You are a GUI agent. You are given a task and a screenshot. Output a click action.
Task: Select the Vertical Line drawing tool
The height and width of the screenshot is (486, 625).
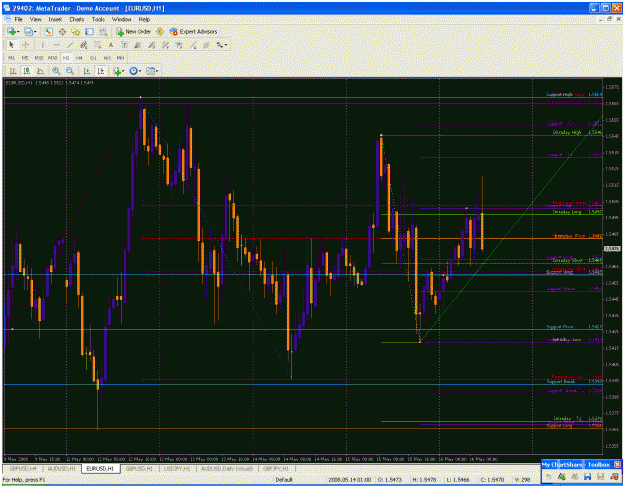[x=42, y=45]
